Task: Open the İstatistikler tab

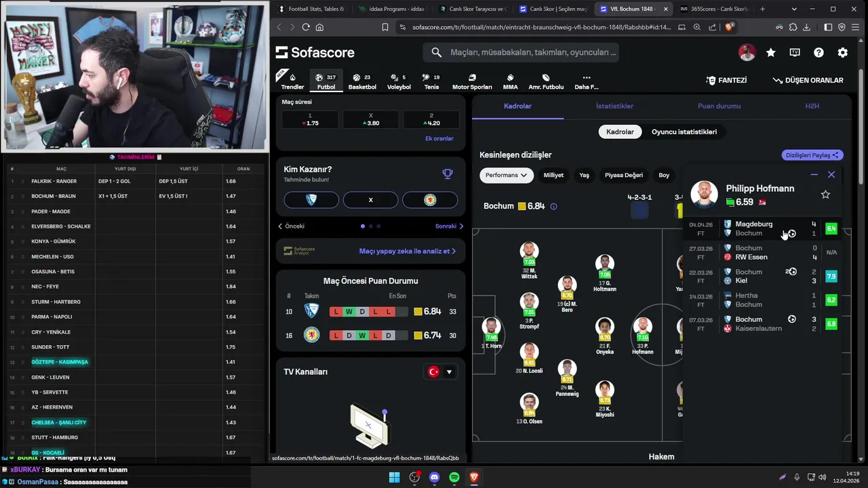Action: (x=614, y=106)
